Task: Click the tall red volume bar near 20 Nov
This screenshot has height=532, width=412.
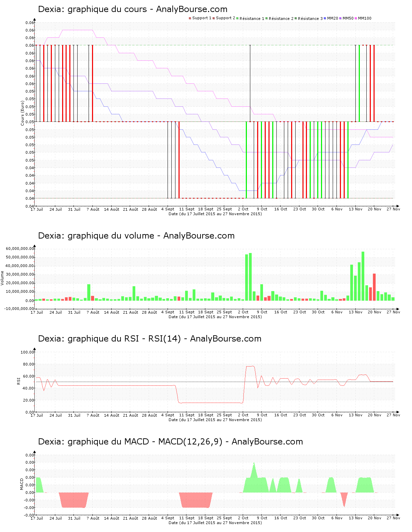Action: 374,287
